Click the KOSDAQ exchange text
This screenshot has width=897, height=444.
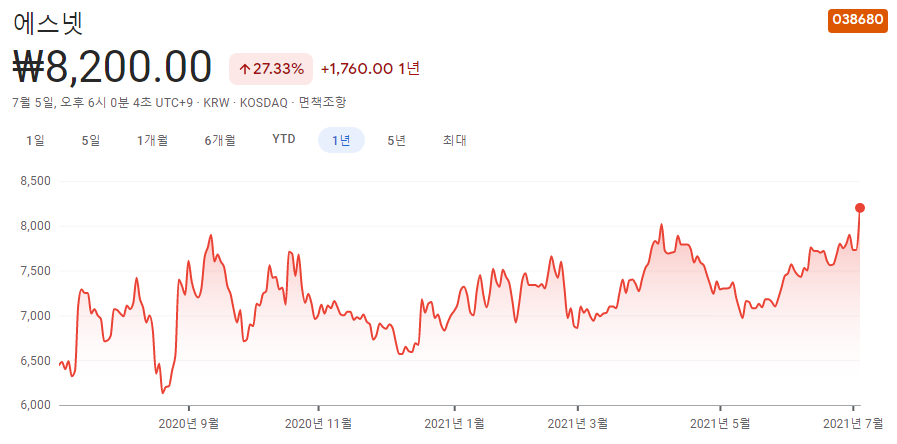click(x=264, y=103)
